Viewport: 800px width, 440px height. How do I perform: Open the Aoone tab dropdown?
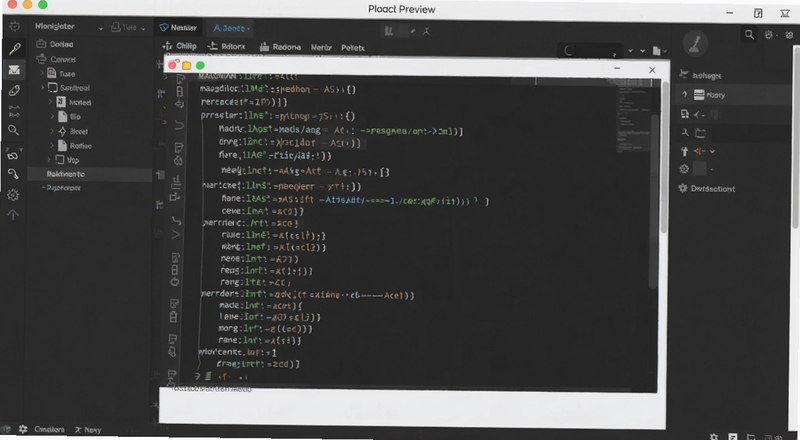point(248,29)
